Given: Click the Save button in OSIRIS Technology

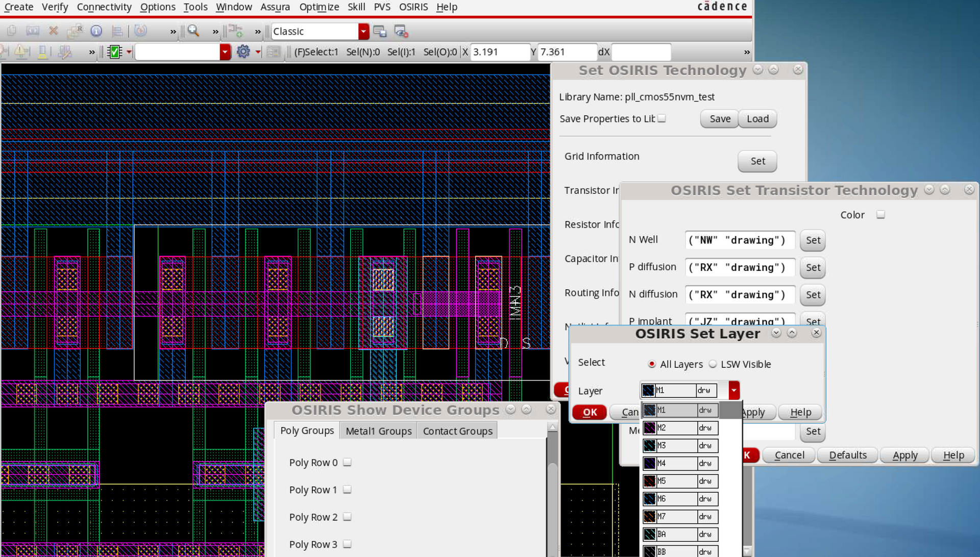Looking at the screenshot, I should [x=720, y=119].
